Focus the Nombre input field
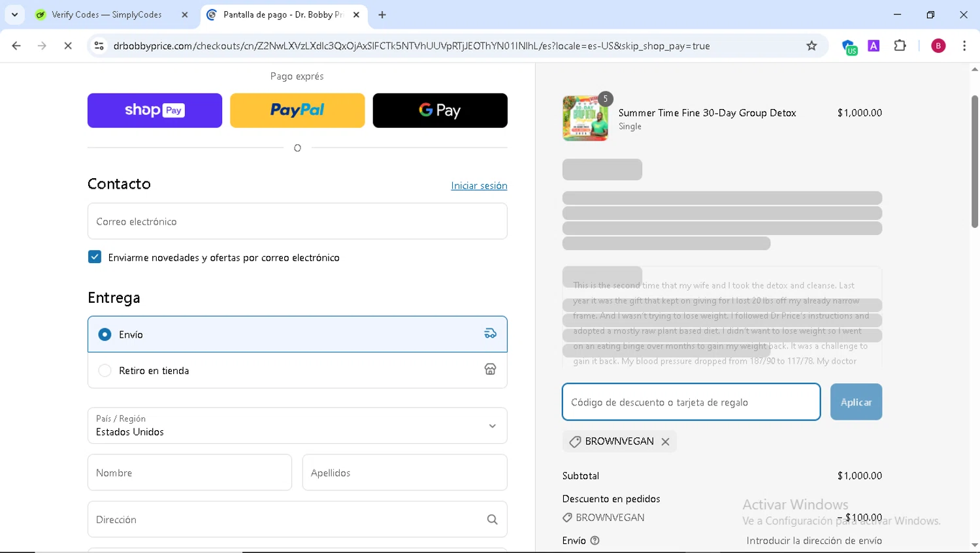Viewport: 980px width, 553px height. tap(189, 473)
